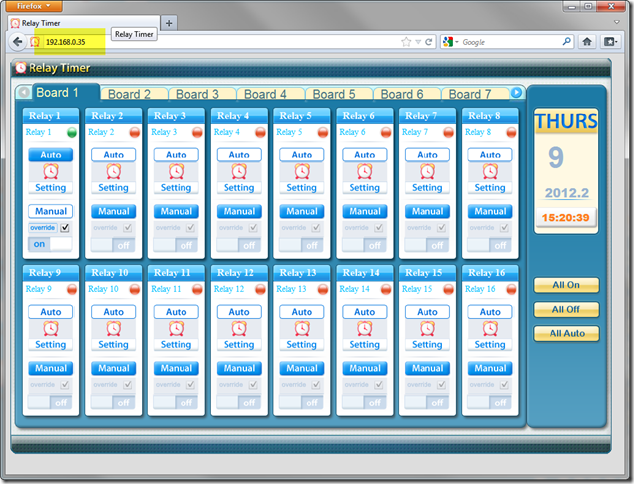The height and width of the screenshot is (484, 634).
Task: Click the Relay 12 alarm clock icon
Action: pyautogui.click(x=239, y=328)
